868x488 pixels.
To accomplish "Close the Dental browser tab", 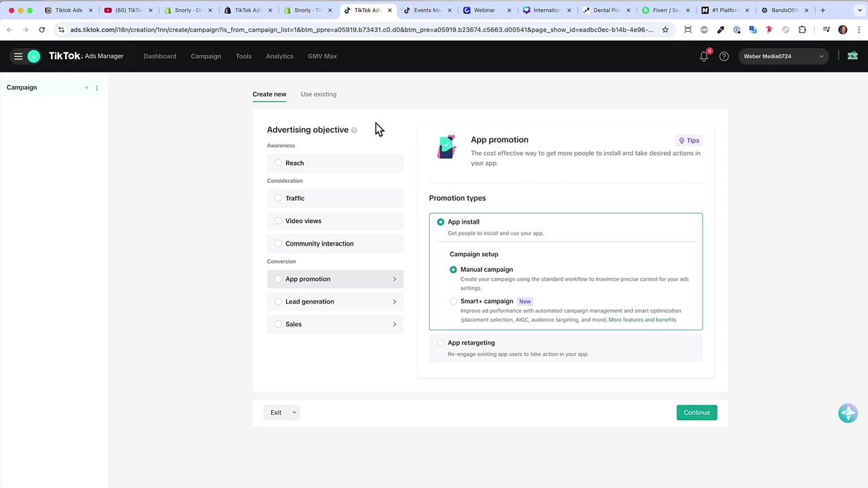I will [627, 10].
